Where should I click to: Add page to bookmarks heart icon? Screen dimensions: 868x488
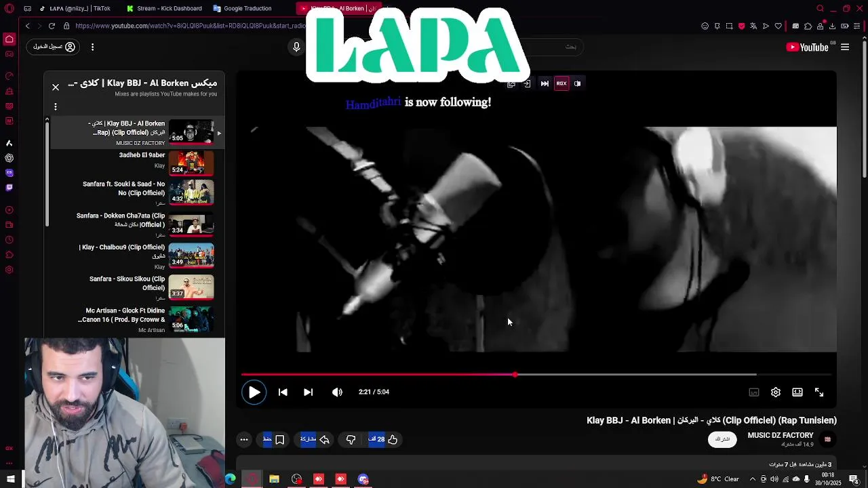point(778,26)
